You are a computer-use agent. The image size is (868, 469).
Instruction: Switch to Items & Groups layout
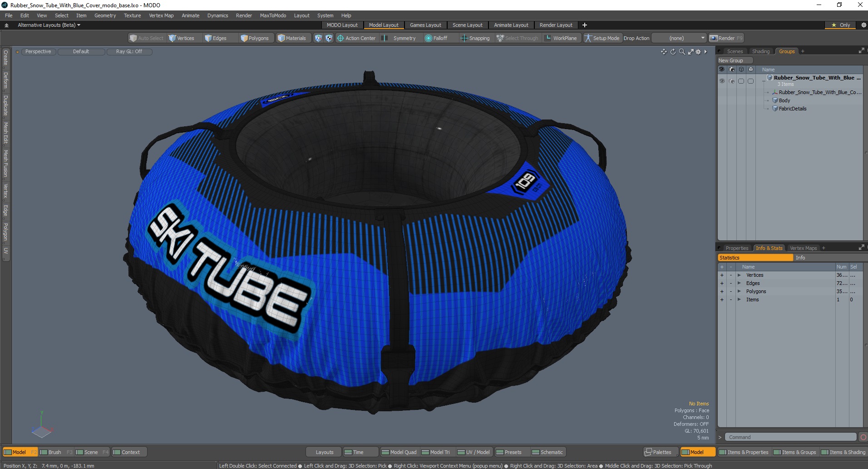pos(795,452)
